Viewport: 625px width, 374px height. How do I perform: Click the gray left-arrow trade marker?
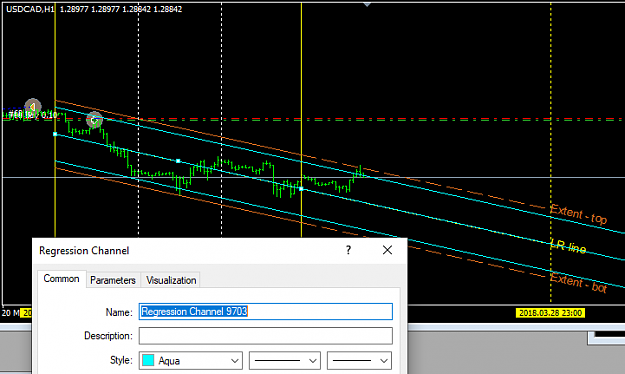coord(33,107)
